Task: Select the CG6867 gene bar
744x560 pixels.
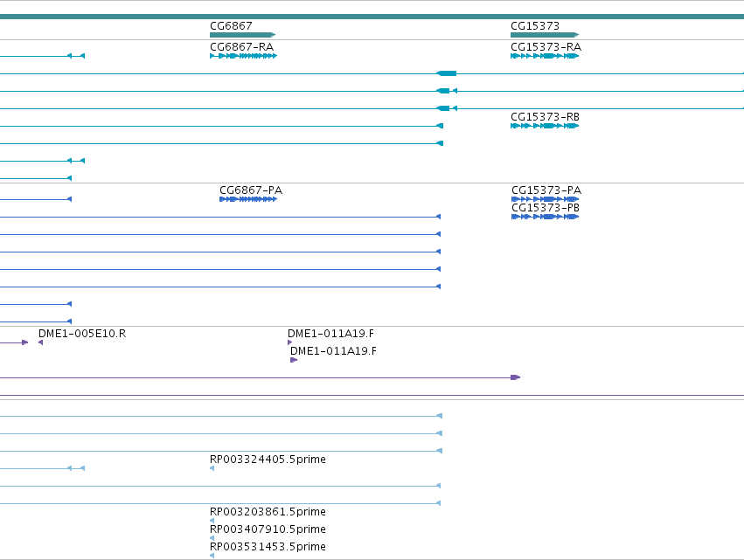Action: pyautogui.click(x=242, y=35)
